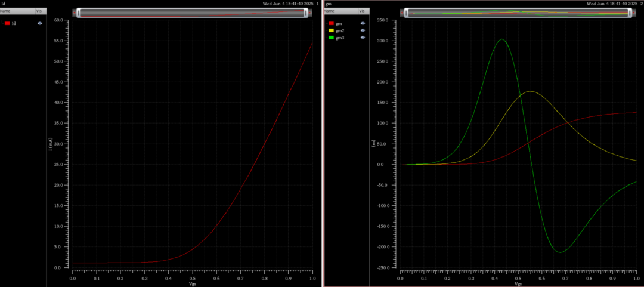Click right arrow of gm plot zoom bar

[634, 13]
